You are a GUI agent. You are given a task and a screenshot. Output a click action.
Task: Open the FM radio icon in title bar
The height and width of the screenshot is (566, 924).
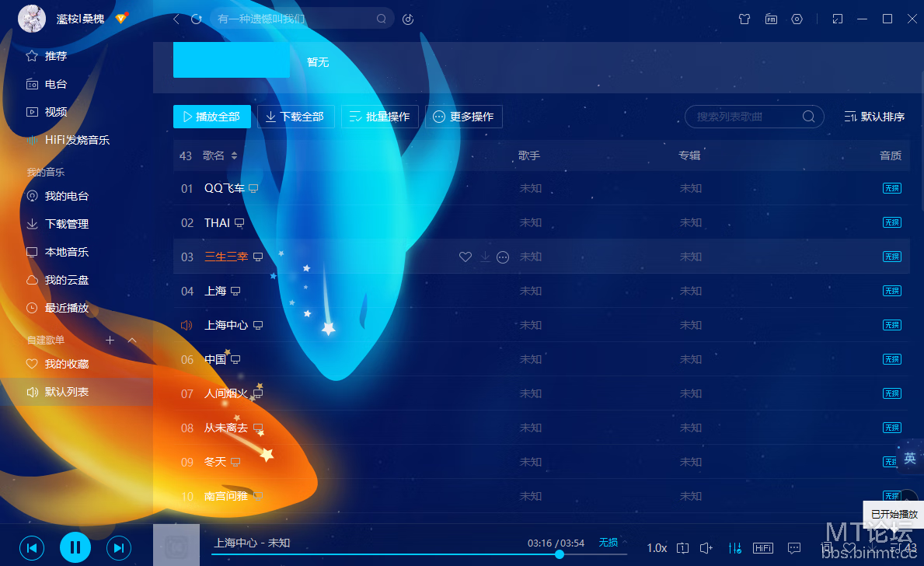pyautogui.click(x=771, y=19)
